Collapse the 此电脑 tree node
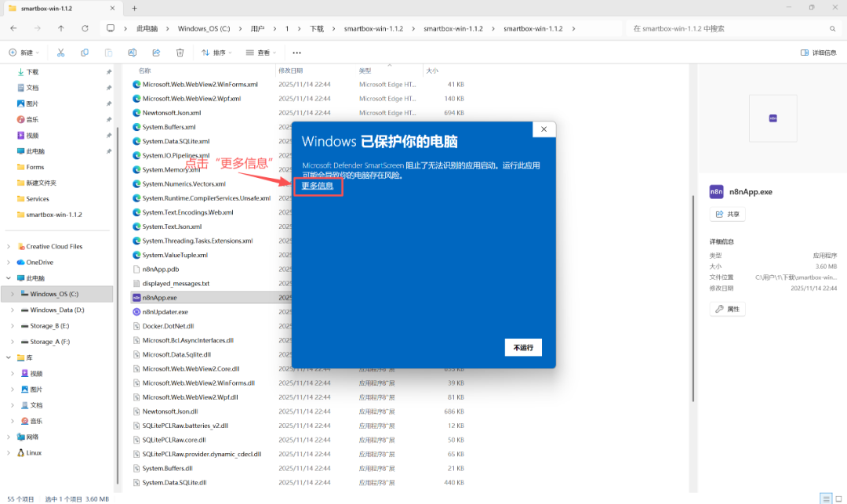The height and width of the screenshot is (504, 847). pos(9,278)
